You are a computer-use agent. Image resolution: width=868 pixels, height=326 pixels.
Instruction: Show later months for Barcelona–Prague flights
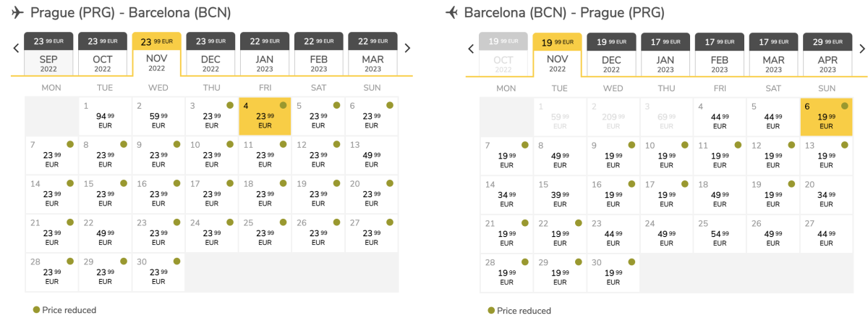(861, 49)
